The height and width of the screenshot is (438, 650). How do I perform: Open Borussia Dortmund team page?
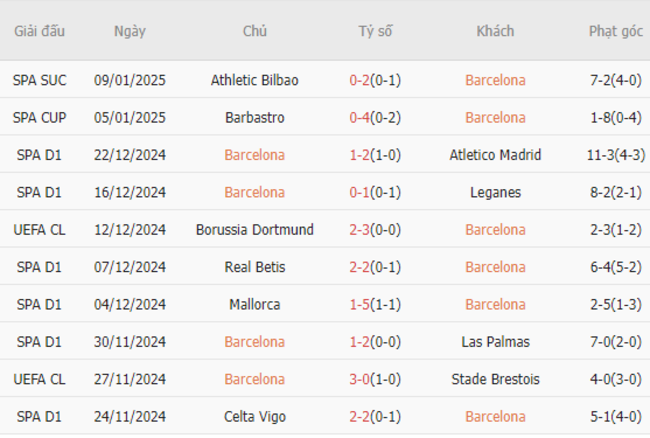pos(255,230)
